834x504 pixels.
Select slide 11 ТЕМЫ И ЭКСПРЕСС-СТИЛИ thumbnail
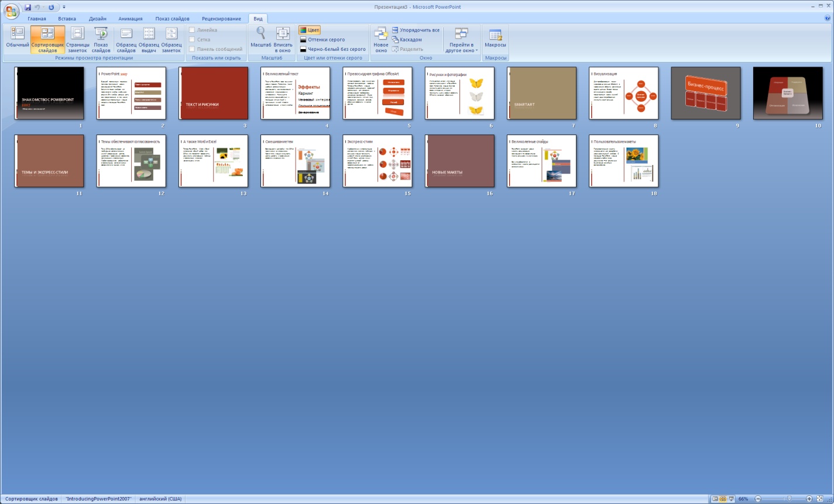click(49, 161)
